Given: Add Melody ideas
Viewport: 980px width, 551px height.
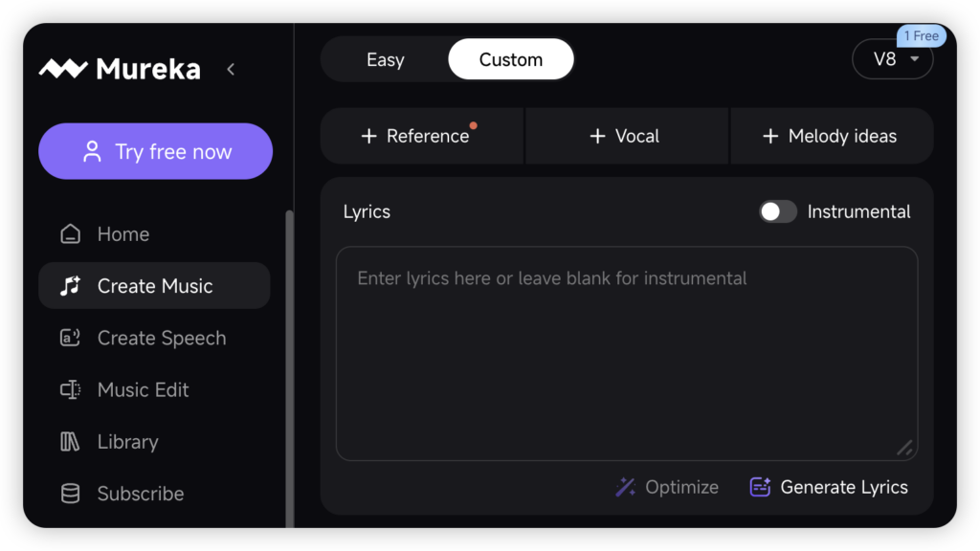Looking at the screenshot, I should click(x=831, y=136).
